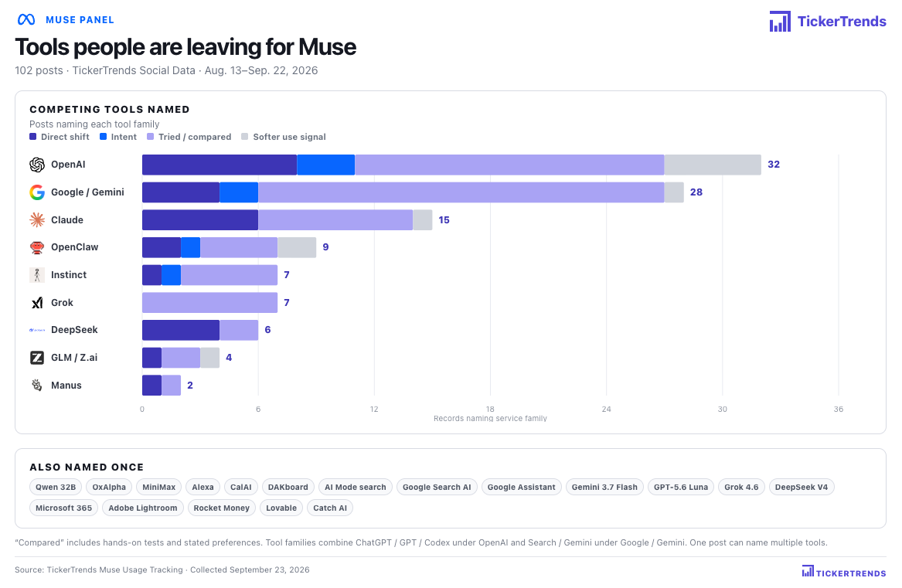This screenshot has height=588, width=902.
Task: Click the DeepSeek direct shift bar segment
Action: [x=181, y=330]
